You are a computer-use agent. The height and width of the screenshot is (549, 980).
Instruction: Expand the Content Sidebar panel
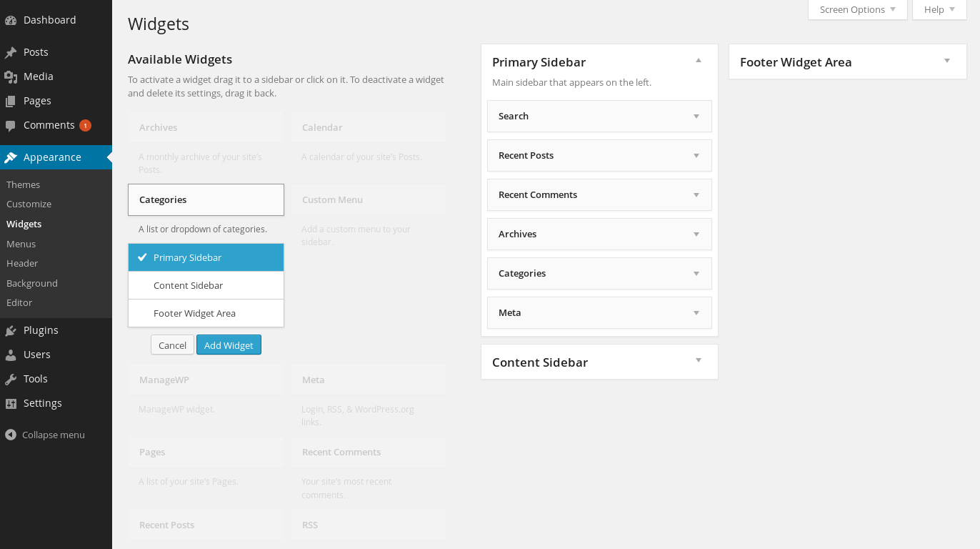click(x=699, y=360)
